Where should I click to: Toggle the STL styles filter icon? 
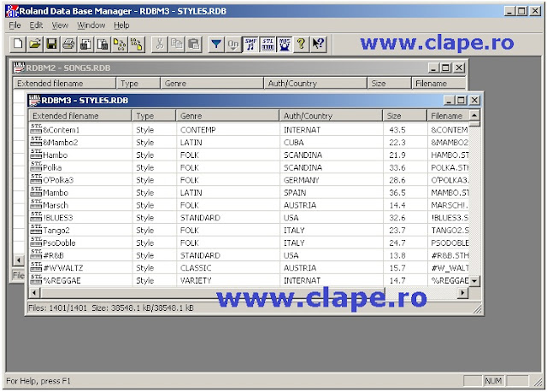tap(268, 44)
